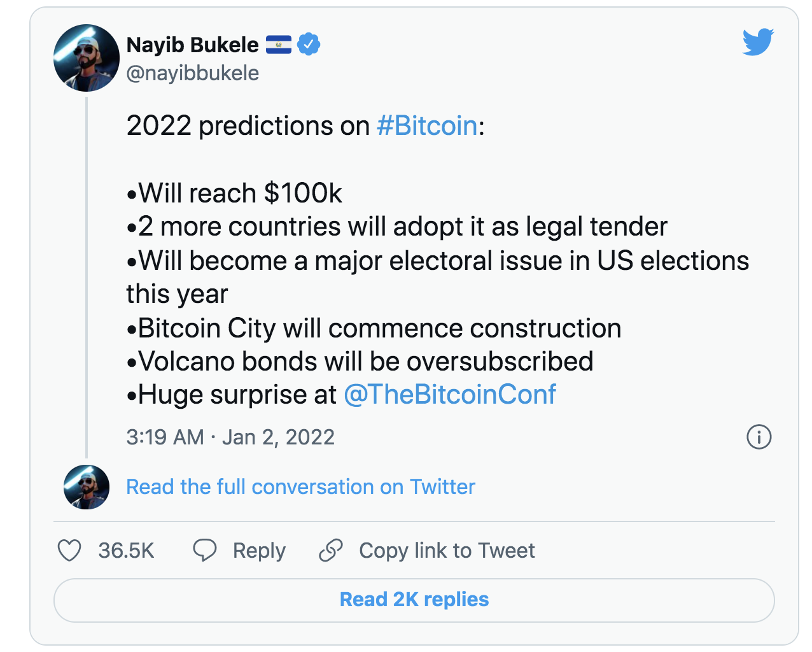Open the @TheBitcoinConf mention
812x652 pixels.
449,395
